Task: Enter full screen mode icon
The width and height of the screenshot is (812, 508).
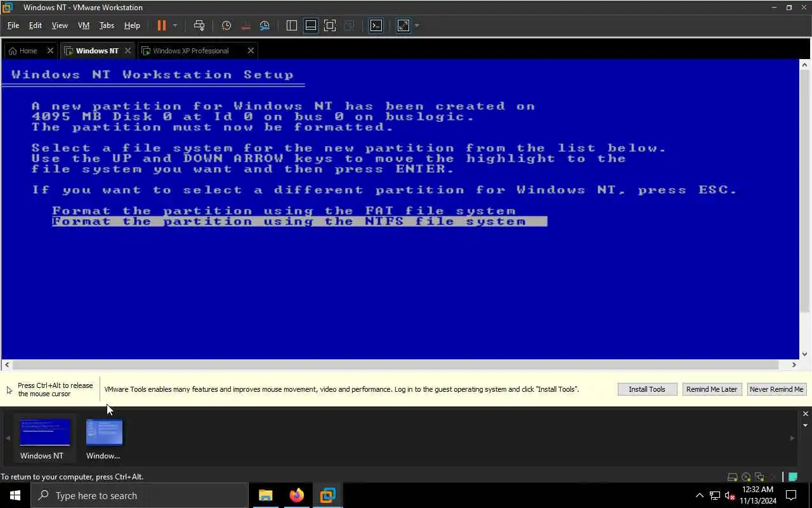Action: [330, 25]
